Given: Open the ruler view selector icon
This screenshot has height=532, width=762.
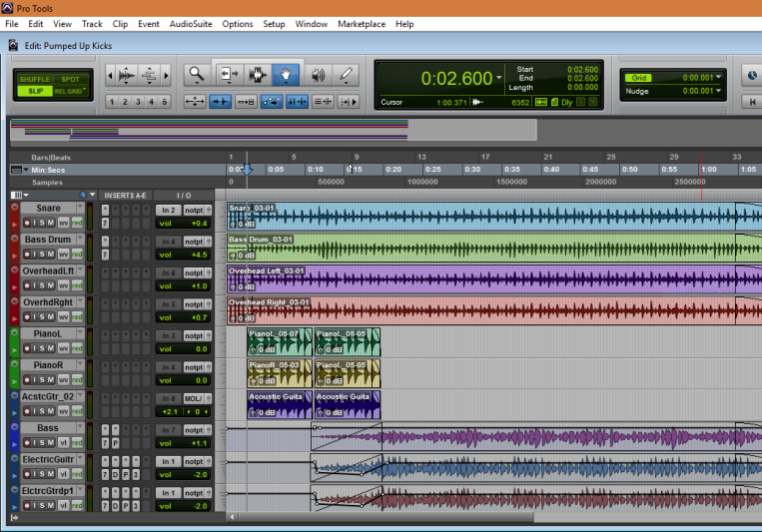Looking at the screenshot, I should click(16, 170).
